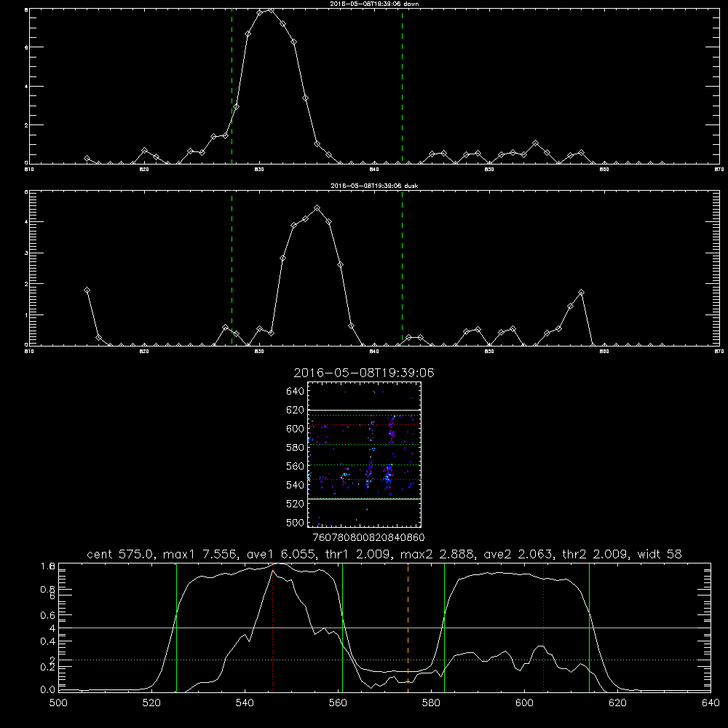
Task: Select the left green dashed line in dawn plot
Action: pos(232,87)
